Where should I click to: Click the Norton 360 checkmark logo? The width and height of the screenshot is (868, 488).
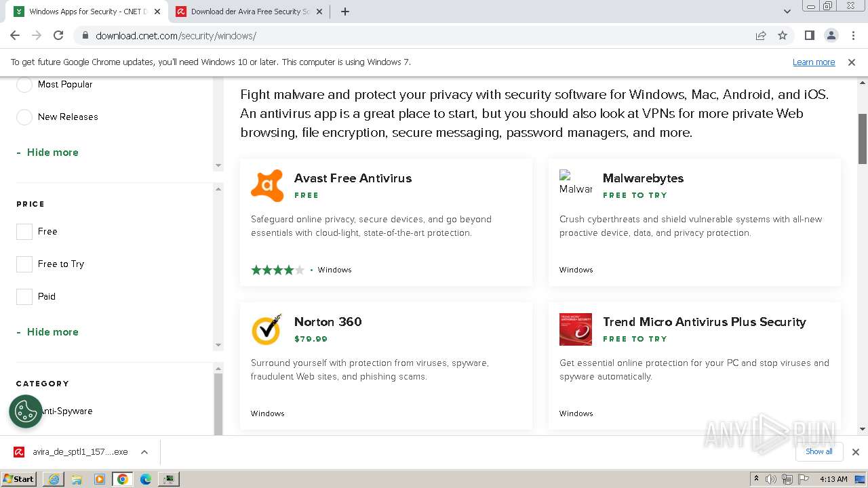(267, 329)
